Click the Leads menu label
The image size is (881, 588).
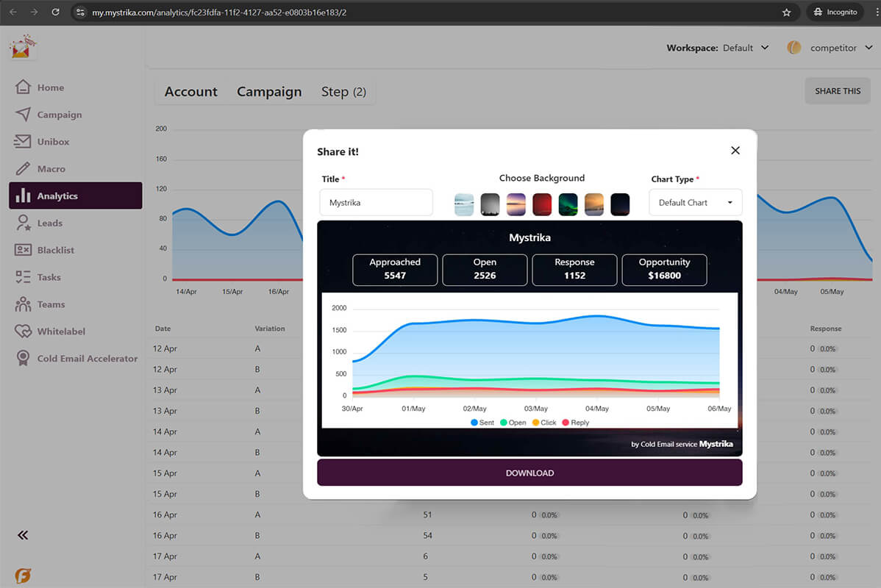[x=50, y=223]
